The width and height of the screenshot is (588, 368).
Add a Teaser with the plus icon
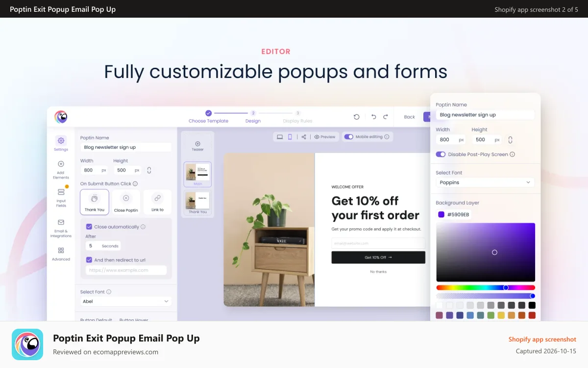[197, 144]
